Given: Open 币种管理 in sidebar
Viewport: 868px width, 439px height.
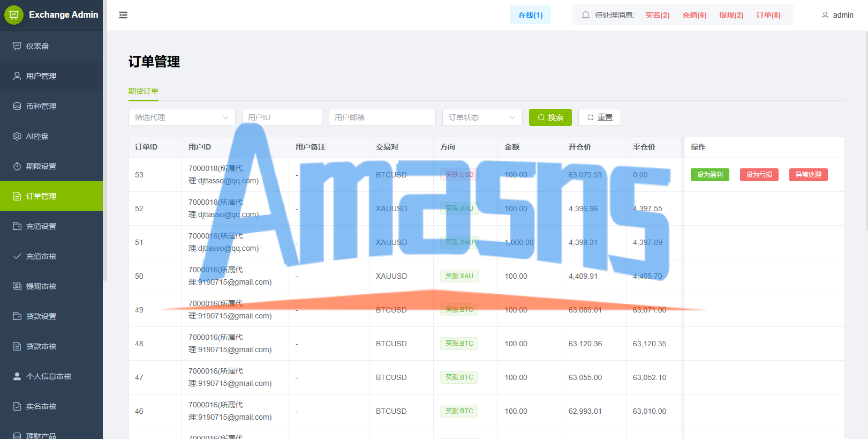Looking at the screenshot, I should point(51,106).
